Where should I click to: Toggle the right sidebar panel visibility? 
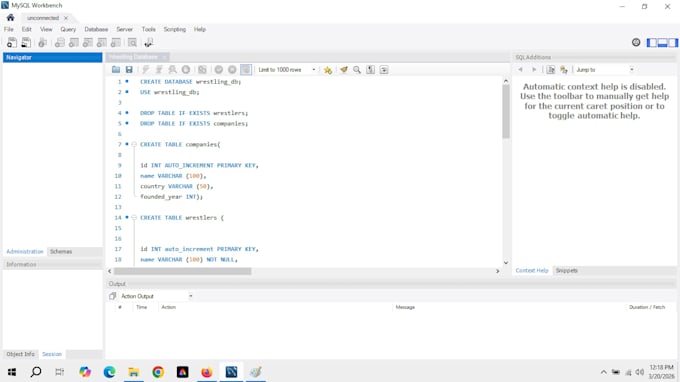673,42
